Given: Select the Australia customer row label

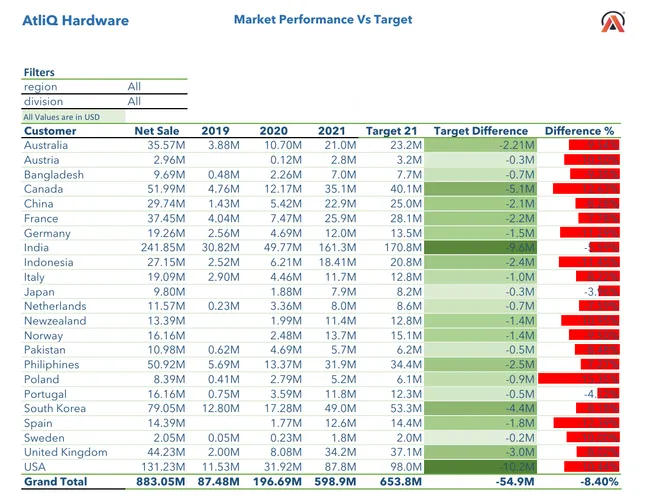Looking at the screenshot, I should click(x=46, y=146).
